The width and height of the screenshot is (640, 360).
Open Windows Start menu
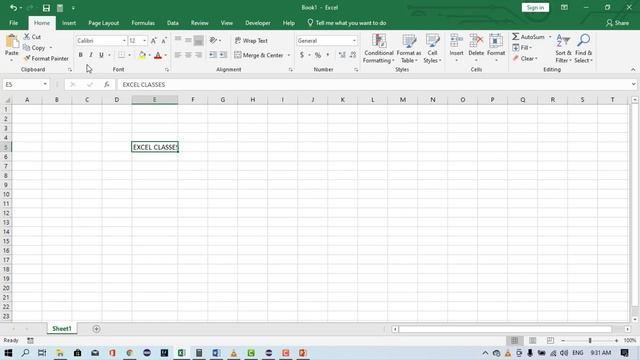click(8, 353)
